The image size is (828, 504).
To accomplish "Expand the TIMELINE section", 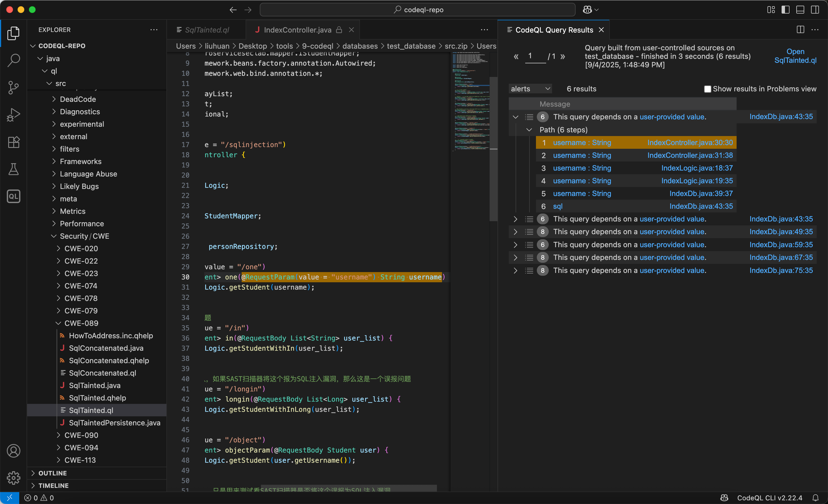I will point(53,486).
